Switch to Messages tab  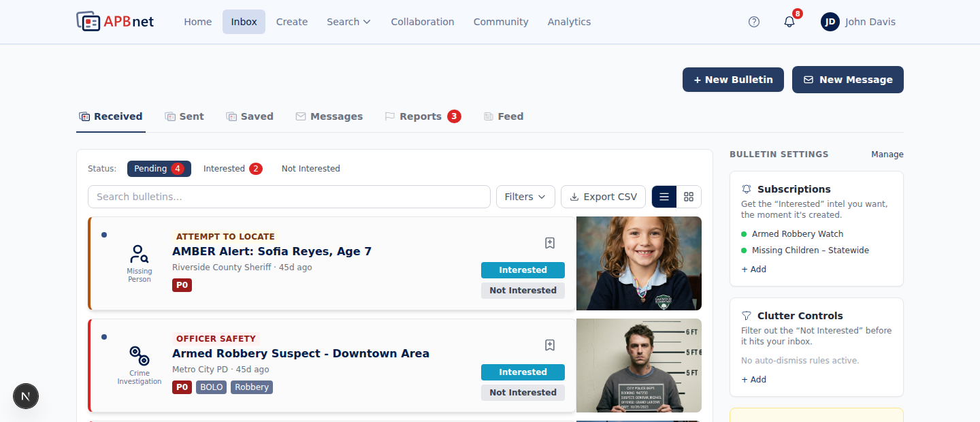(x=329, y=116)
